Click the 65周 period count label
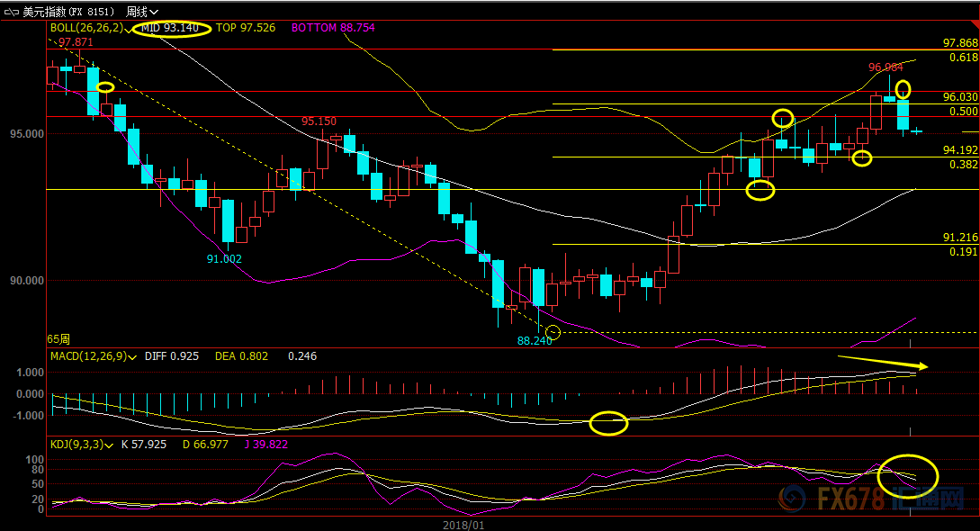 tap(58, 339)
